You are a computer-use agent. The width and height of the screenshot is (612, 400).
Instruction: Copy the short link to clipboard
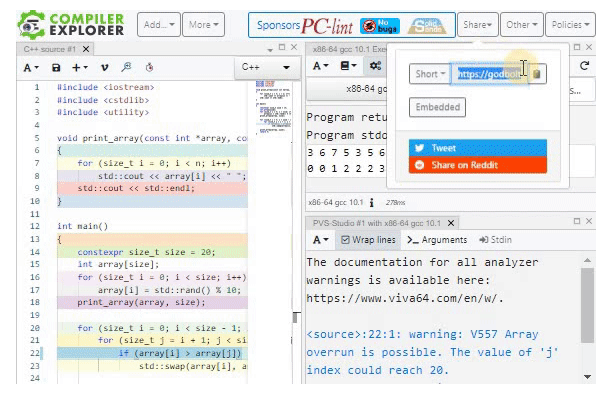537,74
